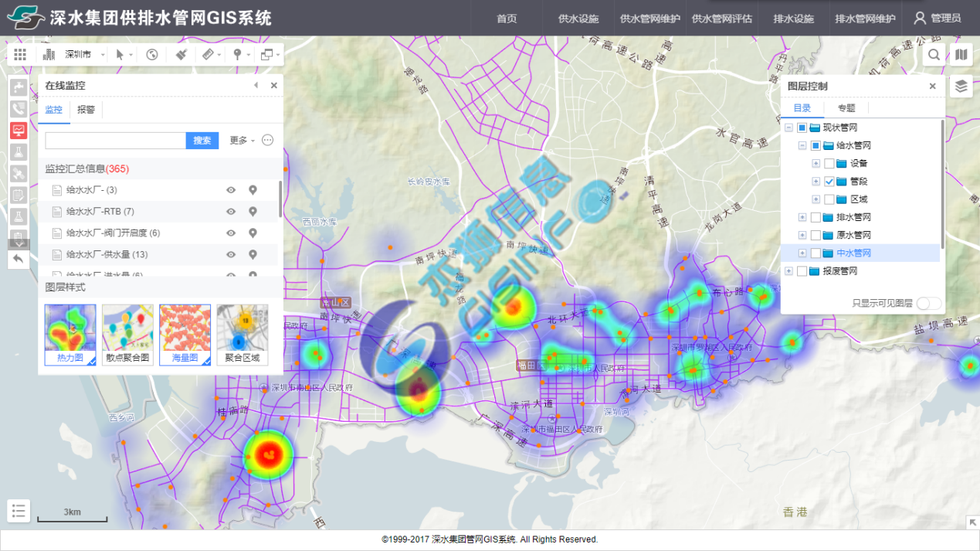The height and width of the screenshot is (551, 980).
Task: Check the 原水管网 layer checkbox
Action: 816,235
